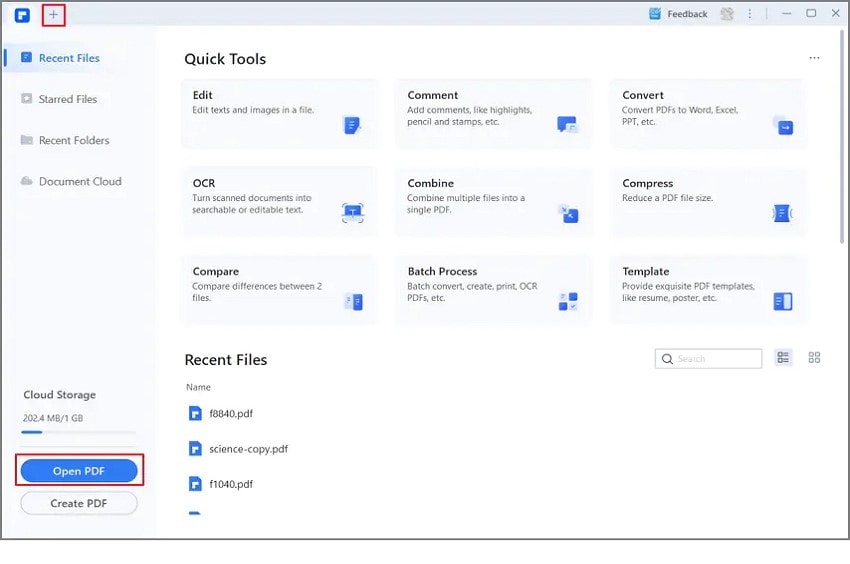
Task: Click the Template layout icon
Action: tap(783, 302)
